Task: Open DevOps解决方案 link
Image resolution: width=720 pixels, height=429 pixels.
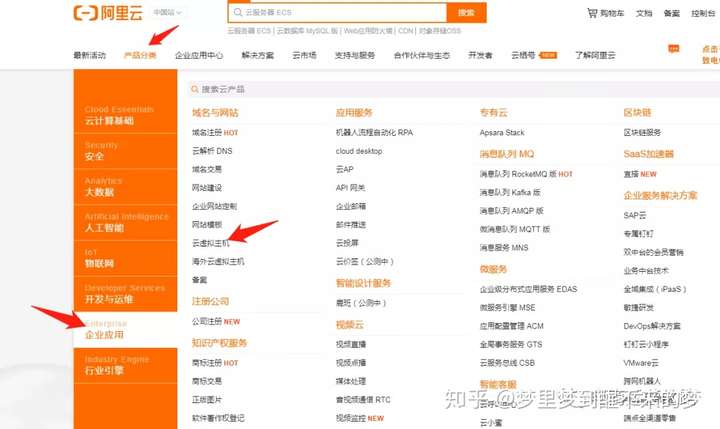Action: tap(652, 326)
